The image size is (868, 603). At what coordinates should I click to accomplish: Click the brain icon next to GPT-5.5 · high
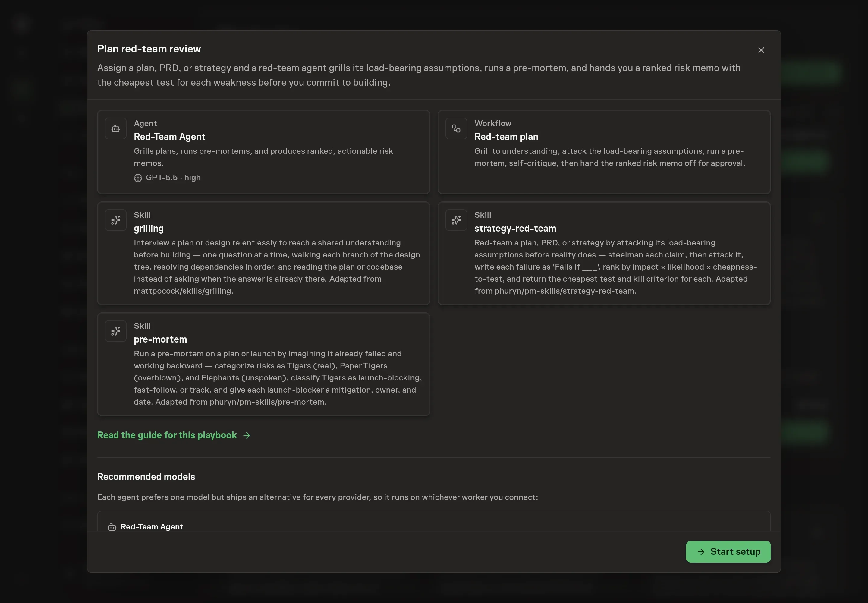coord(138,178)
